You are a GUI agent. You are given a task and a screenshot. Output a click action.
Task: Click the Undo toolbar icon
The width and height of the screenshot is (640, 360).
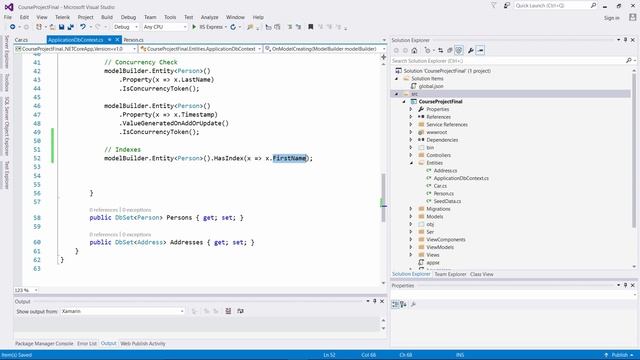pyautogui.click(x=83, y=27)
